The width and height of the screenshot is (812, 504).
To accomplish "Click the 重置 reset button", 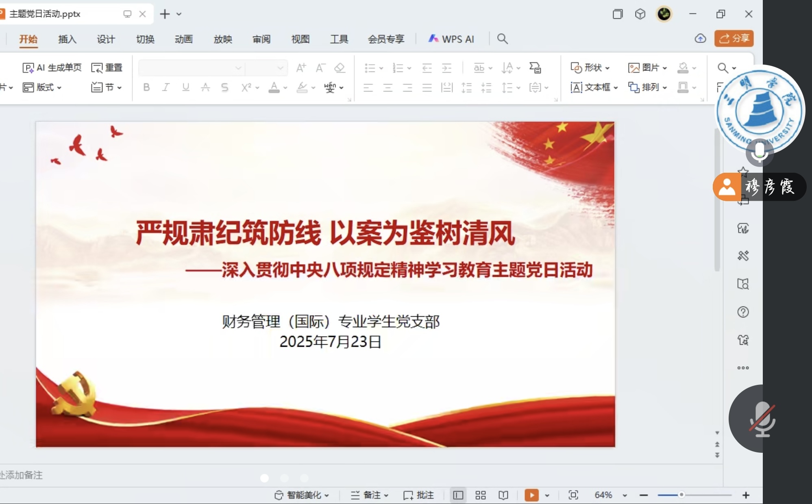I will tap(107, 68).
